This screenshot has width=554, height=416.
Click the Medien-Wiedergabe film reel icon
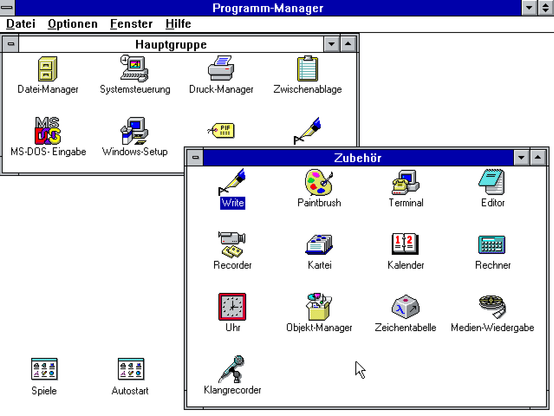pos(492,306)
